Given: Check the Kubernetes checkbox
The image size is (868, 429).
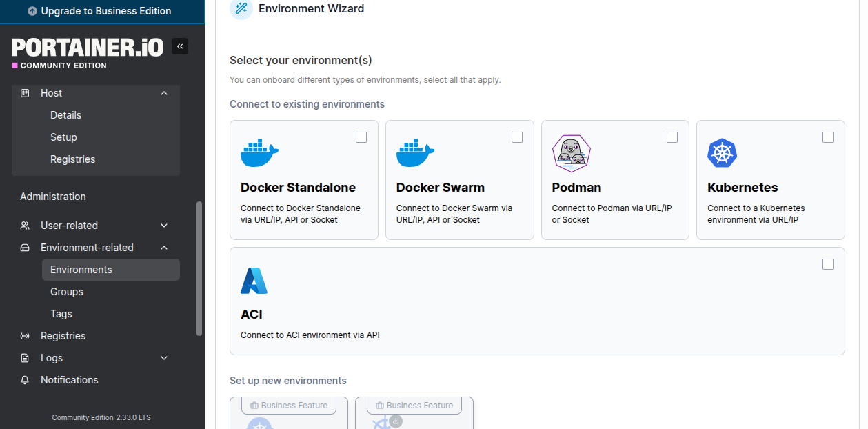Looking at the screenshot, I should [x=828, y=137].
